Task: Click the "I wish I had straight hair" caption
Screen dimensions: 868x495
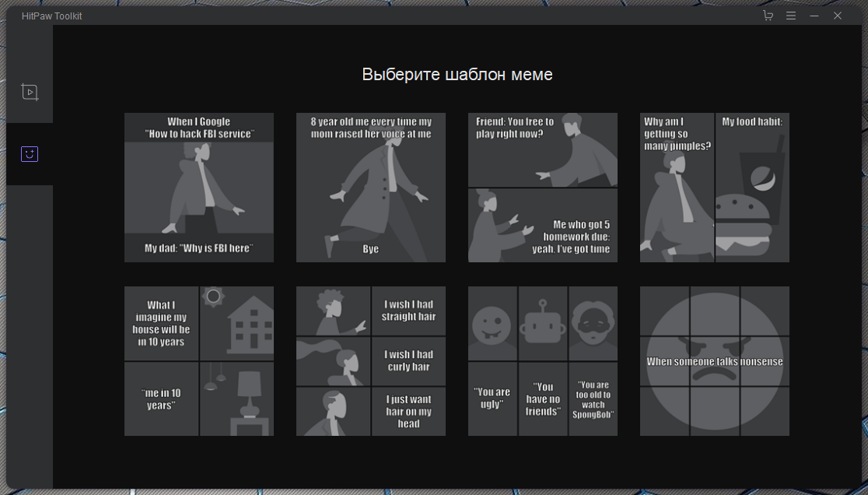Action: point(408,311)
